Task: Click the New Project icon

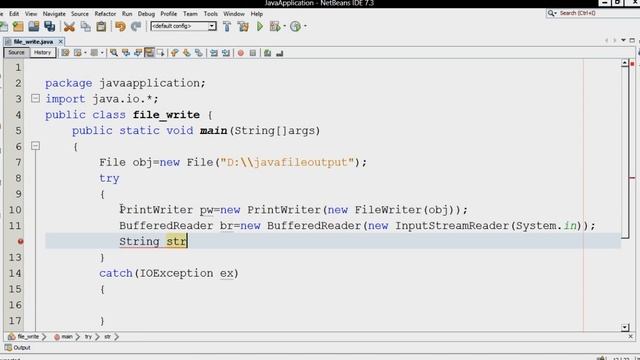Action: [18, 27]
